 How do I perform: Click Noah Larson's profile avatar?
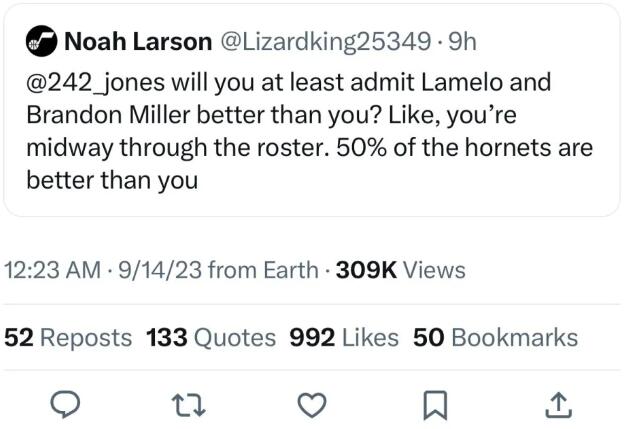(x=39, y=43)
